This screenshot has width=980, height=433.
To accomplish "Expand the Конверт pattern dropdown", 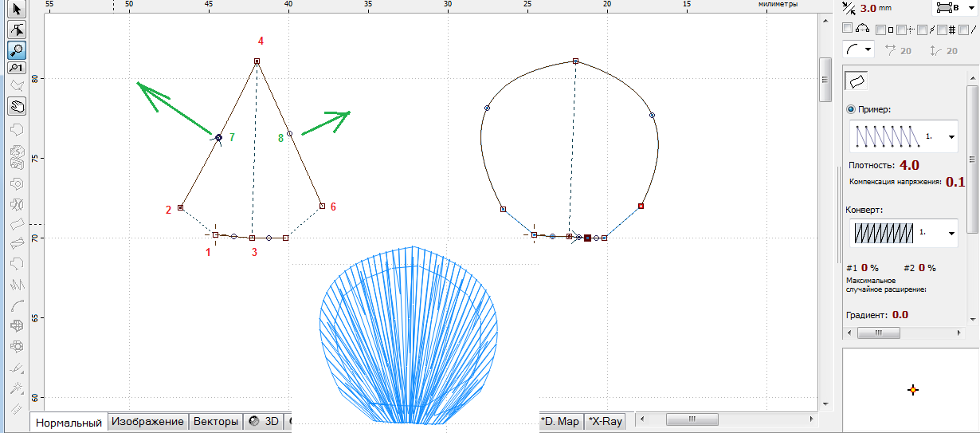I will point(951,234).
